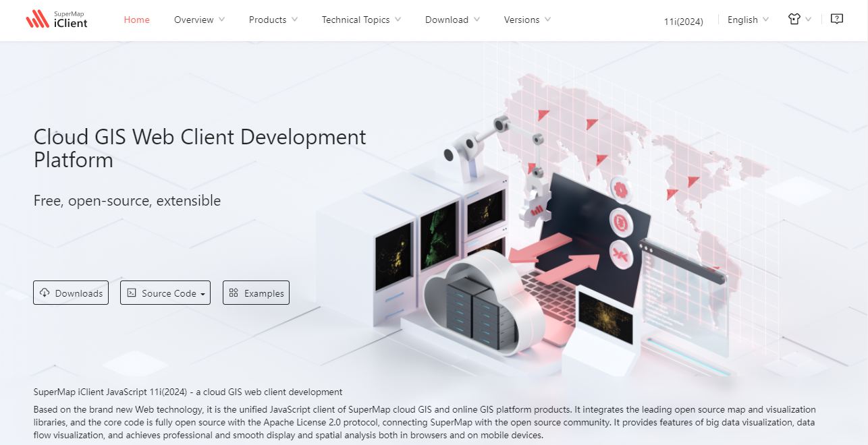Viewport: 868px width, 445px height.
Task: Click the chevron next to theme icon
Action: (x=809, y=20)
